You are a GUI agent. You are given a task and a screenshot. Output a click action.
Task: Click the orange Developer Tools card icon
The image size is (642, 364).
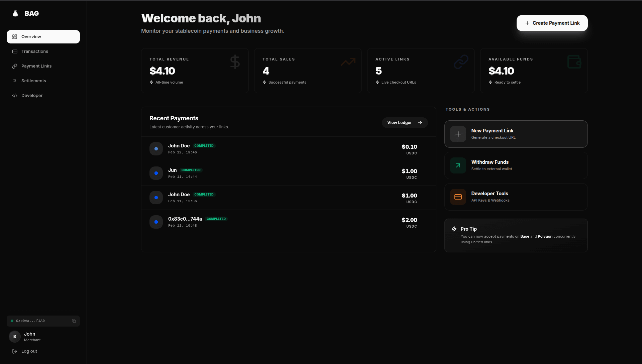[458, 197]
